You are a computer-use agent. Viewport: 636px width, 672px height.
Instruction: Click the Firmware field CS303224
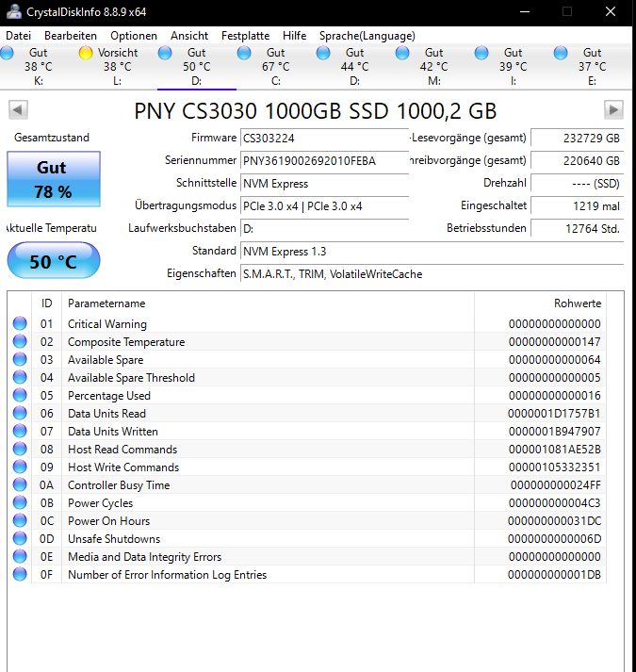point(324,138)
